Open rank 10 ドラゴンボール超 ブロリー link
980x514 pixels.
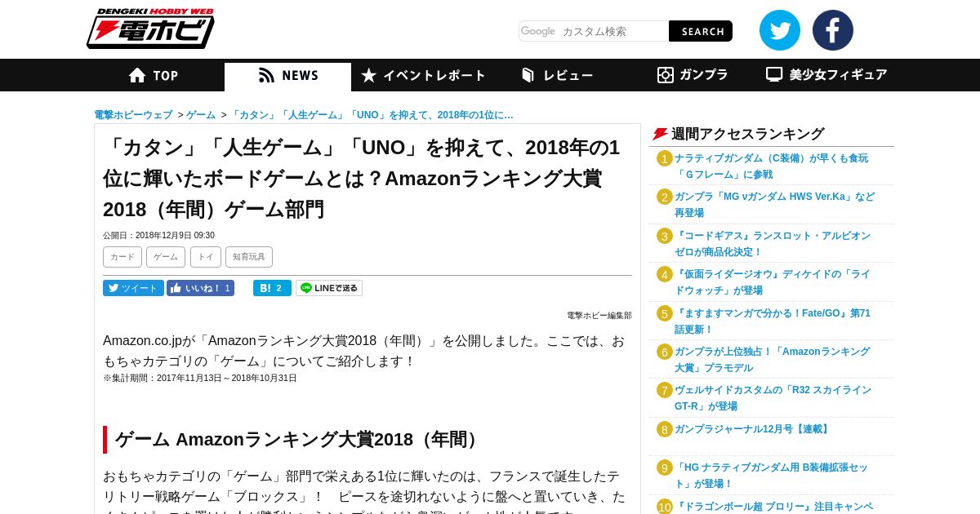(774, 507)
